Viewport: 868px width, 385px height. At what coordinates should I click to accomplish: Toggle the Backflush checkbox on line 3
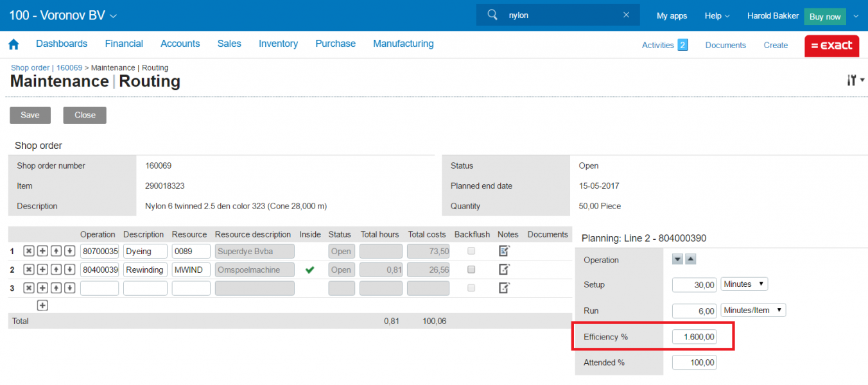(x=471, y=288)
